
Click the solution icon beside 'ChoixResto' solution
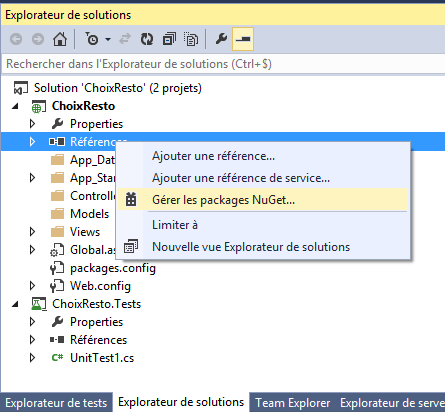tap(21, 88)
